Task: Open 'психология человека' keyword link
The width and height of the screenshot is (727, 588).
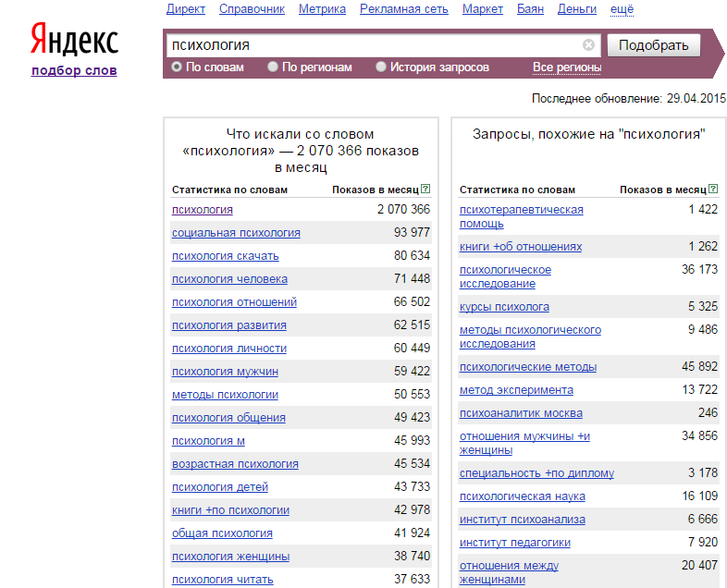Action: click(x=229, y=279)
